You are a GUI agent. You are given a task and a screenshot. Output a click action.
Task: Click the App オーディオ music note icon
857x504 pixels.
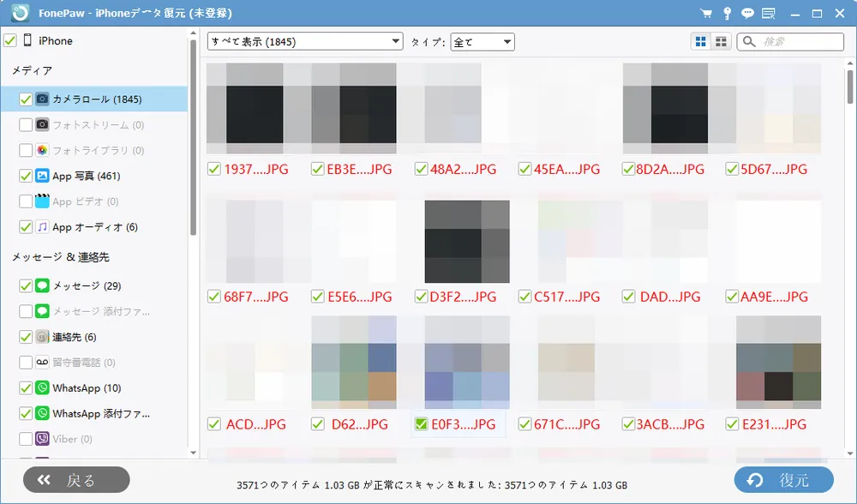click(42, 227)
